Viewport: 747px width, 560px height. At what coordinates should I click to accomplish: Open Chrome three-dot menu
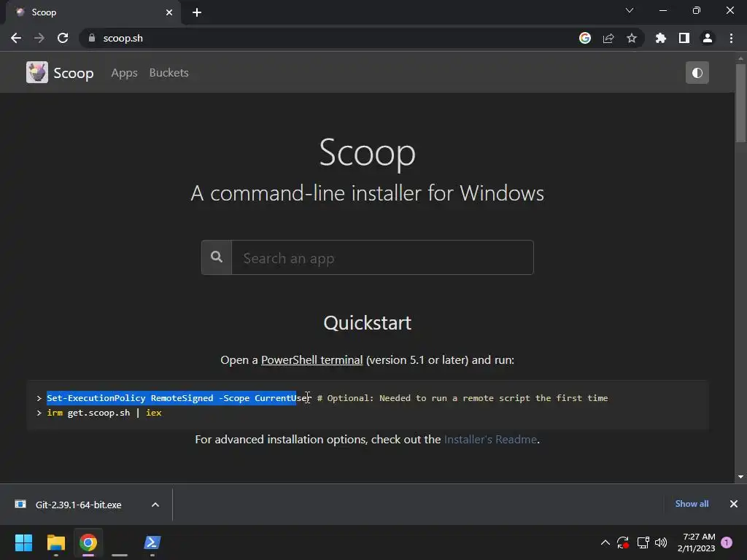[x=731, y=38]
